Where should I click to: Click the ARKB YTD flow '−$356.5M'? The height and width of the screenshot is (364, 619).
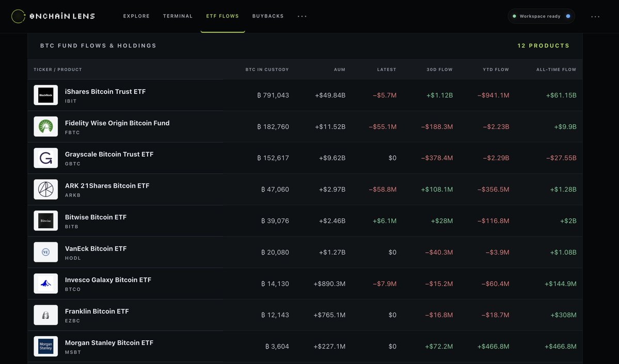pos(494,189)
